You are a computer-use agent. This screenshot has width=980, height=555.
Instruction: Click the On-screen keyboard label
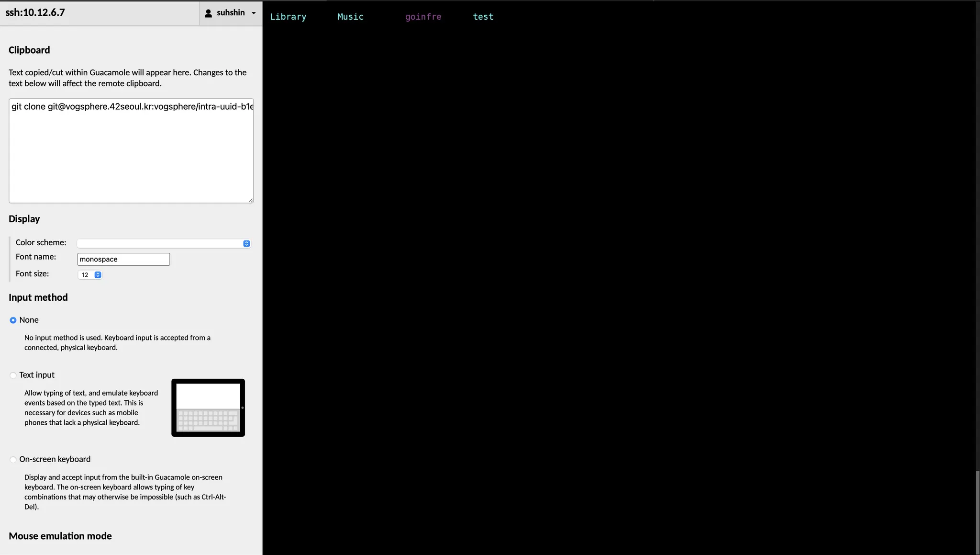point(55,459)
